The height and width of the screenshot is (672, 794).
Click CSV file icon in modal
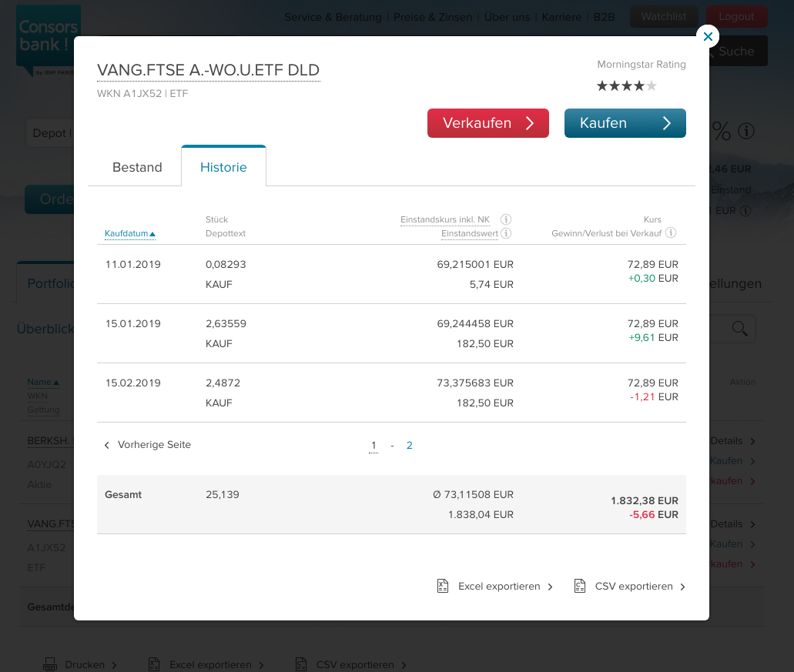[580, 586]
